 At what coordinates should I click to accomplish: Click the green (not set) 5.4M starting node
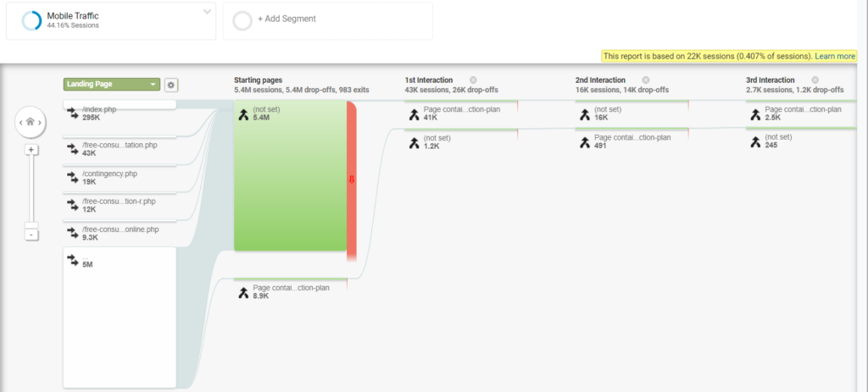point(290,175)
